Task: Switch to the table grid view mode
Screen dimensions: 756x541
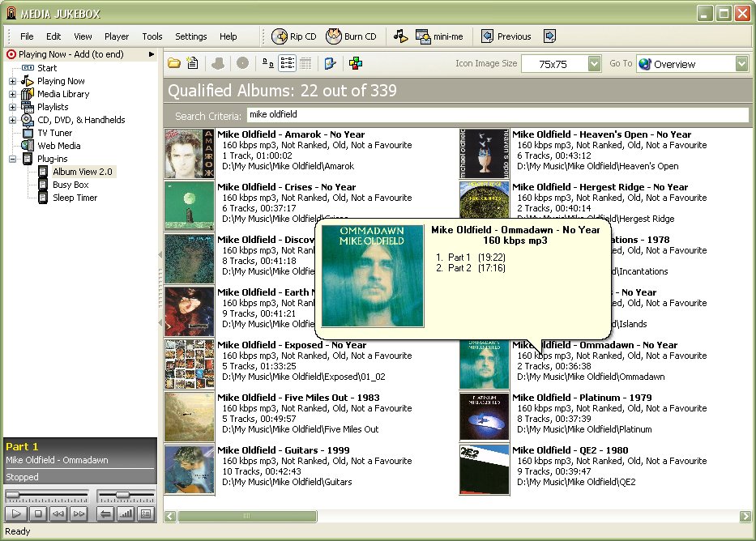Action: (305, 64)
